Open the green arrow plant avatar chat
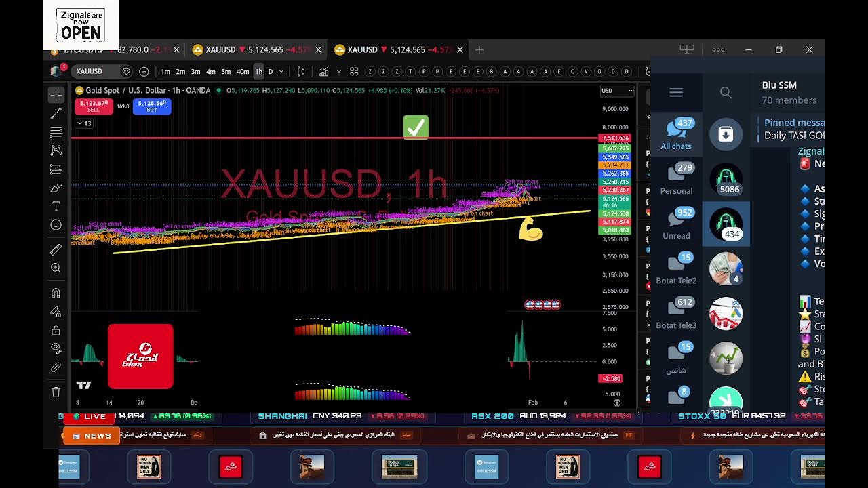Screen dimensions: 868x488 coord(726,358)
